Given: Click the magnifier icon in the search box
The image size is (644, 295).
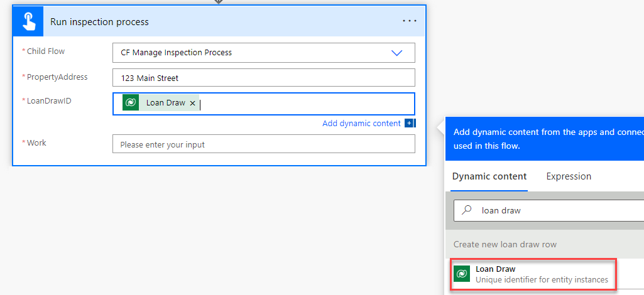Looking at the screenshot, I should [x=466, y=211].
